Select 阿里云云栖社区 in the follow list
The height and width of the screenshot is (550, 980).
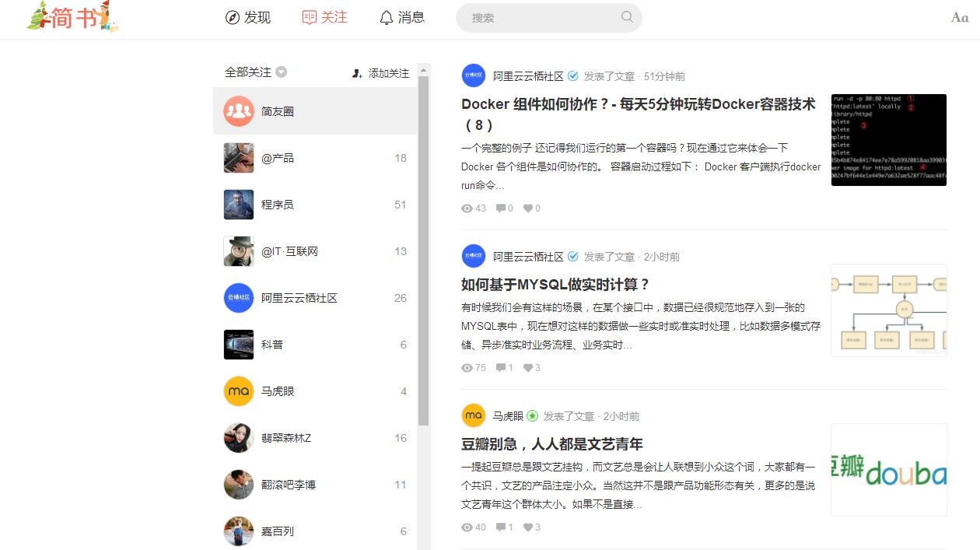pyautogui.click(x=315, y=298)
